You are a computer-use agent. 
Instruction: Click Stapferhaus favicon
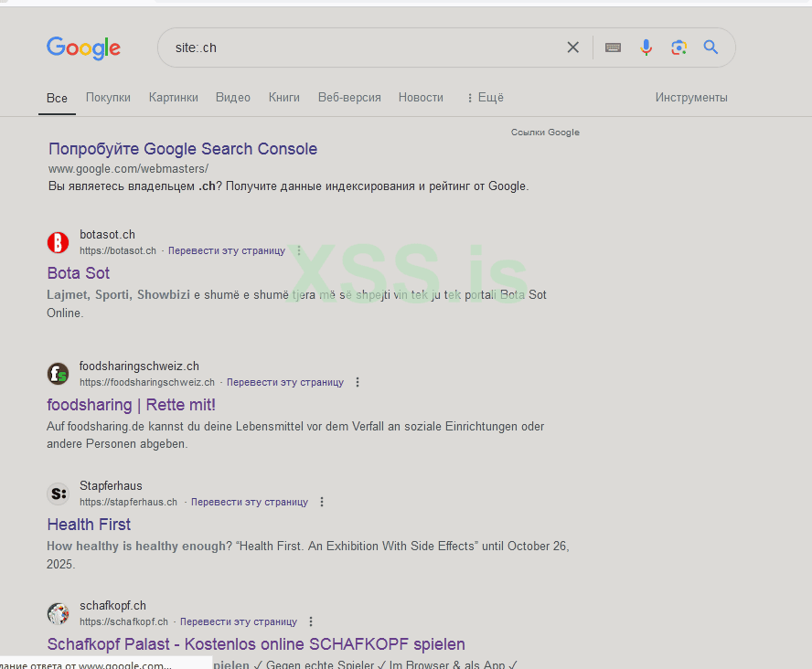(x=58, y=494)
